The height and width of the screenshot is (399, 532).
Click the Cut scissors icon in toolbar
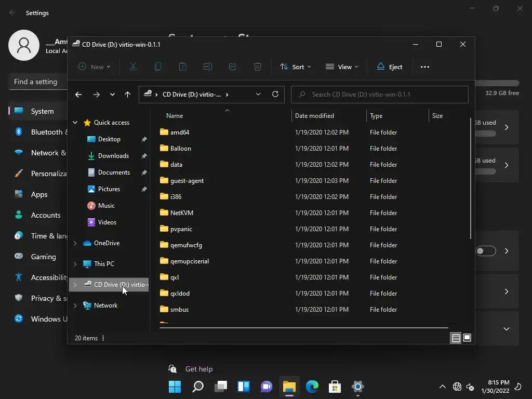click(x=132, y=67)
